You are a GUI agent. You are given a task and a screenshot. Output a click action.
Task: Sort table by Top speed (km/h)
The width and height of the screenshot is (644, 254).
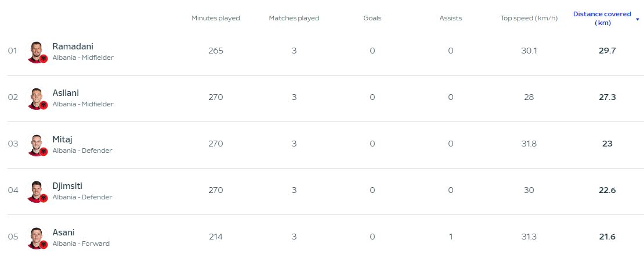529,18
